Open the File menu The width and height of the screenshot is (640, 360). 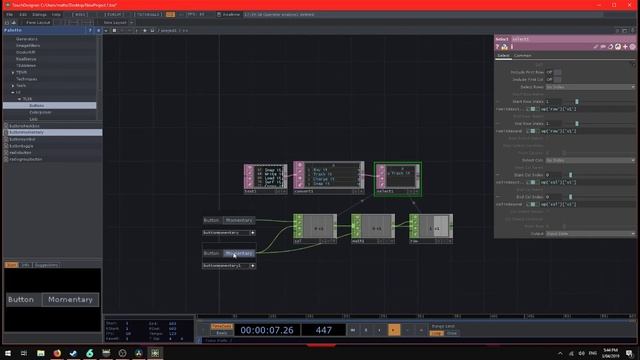pyautogui.click(x=9, y=15)
